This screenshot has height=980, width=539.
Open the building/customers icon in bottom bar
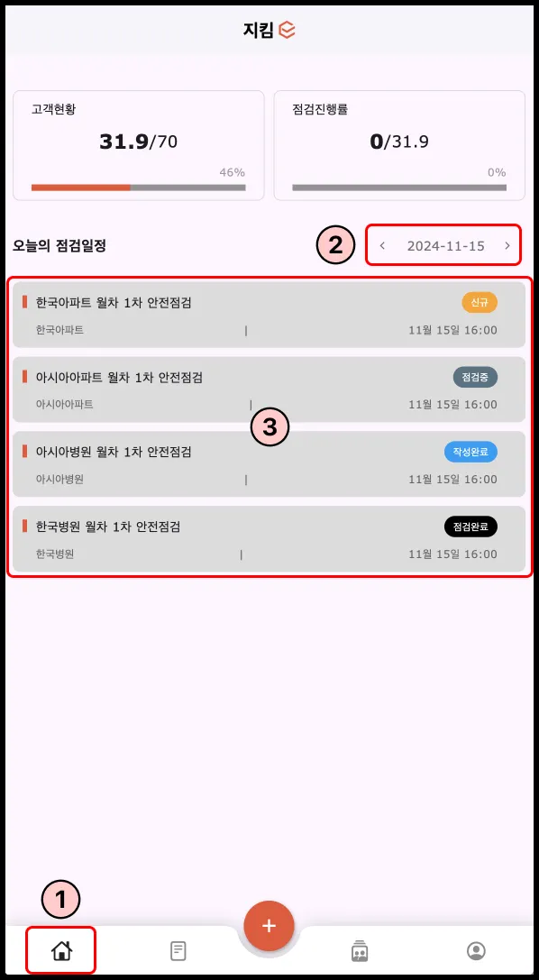pyautogui.click(x=360, y=950)
